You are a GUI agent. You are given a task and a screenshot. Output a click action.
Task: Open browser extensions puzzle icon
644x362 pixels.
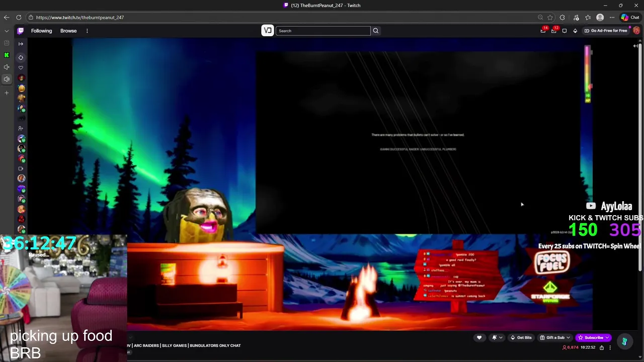[x=562, y=17]
